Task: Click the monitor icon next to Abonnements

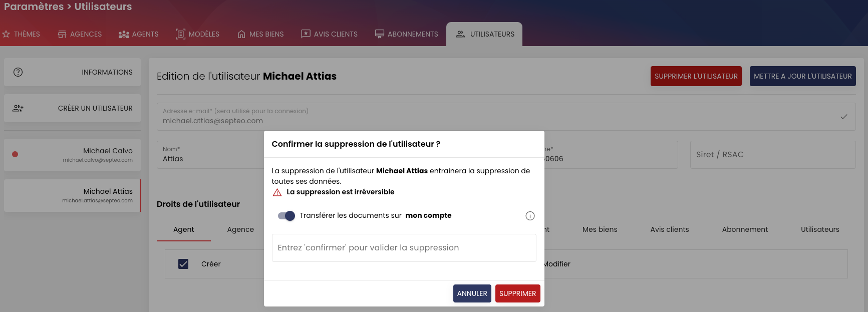Action: click(380, 34)
